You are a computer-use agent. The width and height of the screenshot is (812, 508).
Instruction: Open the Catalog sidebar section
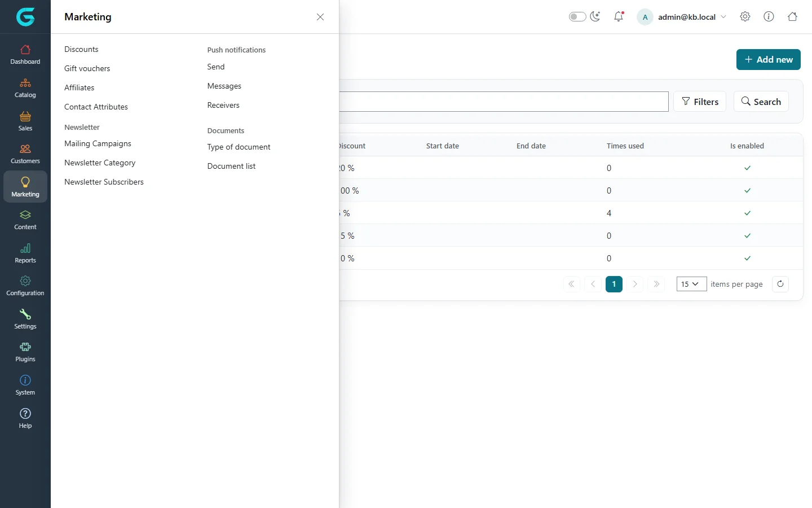25,88
